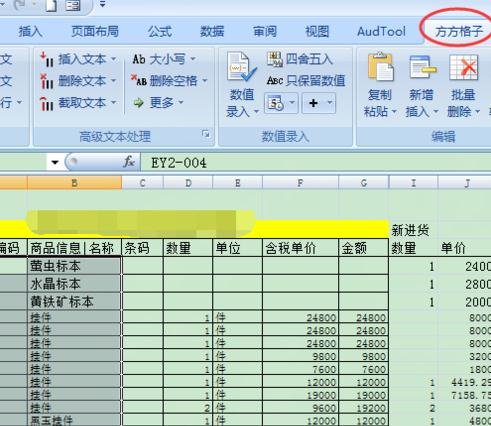Screen dimensions: 491x426
Task: Open the AudTool tab
Action: coord(381,32)
